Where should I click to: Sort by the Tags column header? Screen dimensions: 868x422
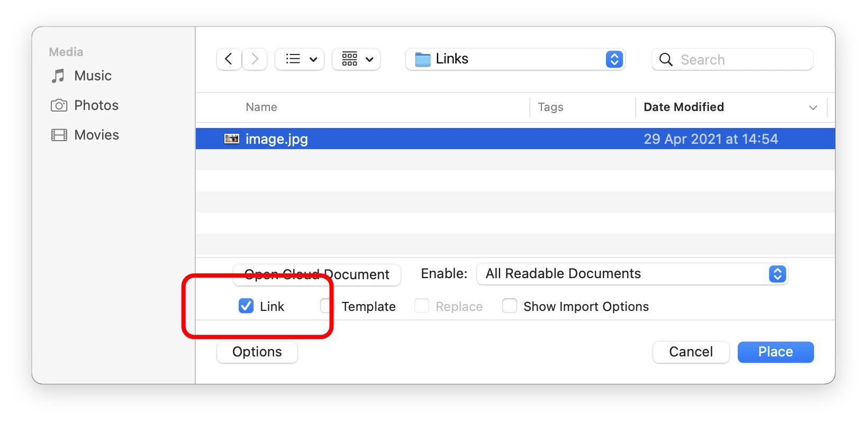(x=550, y=107)
